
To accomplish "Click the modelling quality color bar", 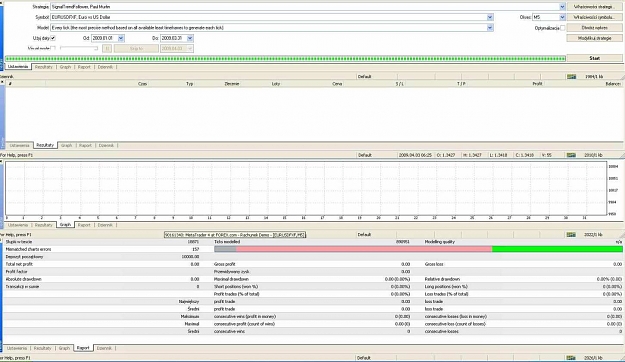I will tap(418, 249).
